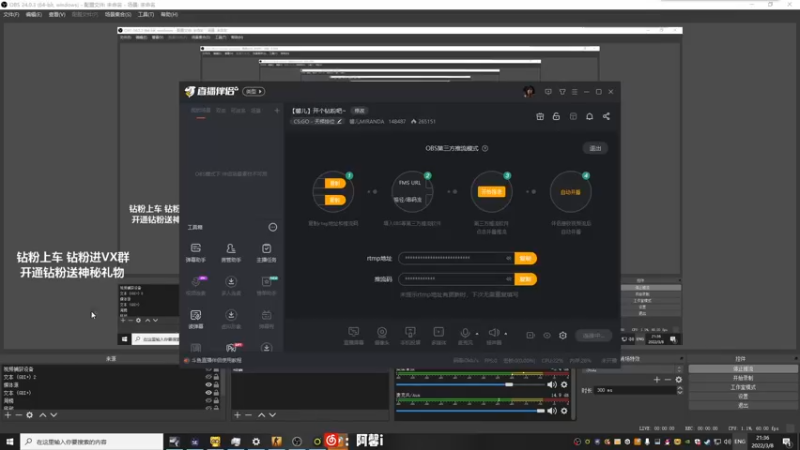The image size is (800, 450).
Task: Click the plus to add an OBS source
Action: click(x=8, y=415)
